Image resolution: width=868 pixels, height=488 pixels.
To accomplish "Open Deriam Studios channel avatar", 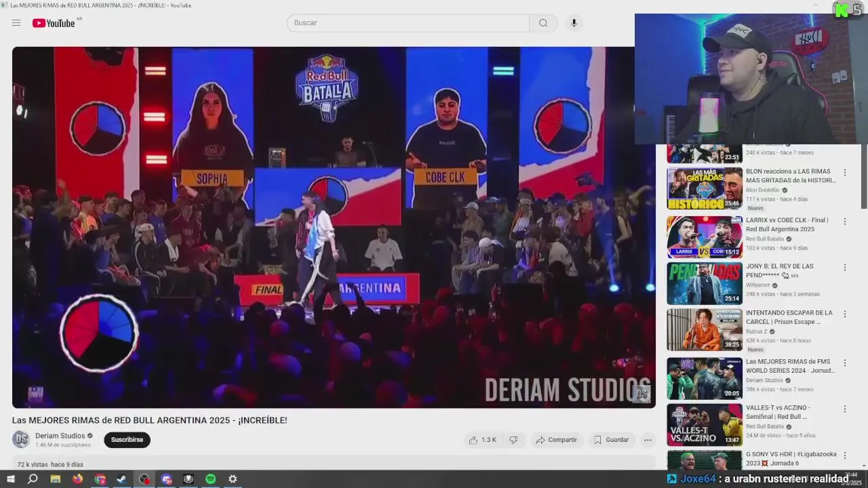I will pyautogui.click(x=21, y=439).
